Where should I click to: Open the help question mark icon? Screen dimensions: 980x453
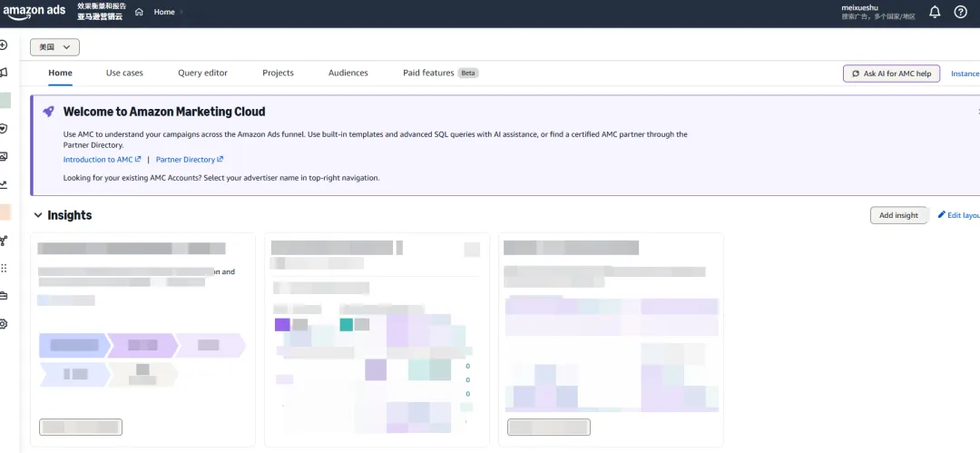point(961,12)
